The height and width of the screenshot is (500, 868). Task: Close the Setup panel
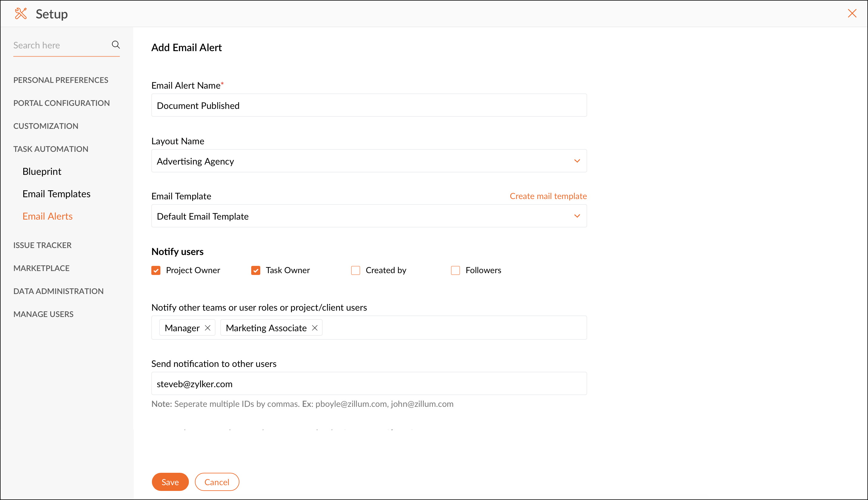click(x=852, y=13)
